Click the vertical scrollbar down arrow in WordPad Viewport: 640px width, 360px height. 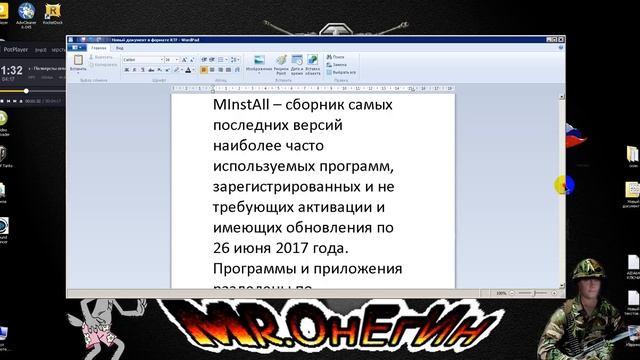tap(562, 285)
